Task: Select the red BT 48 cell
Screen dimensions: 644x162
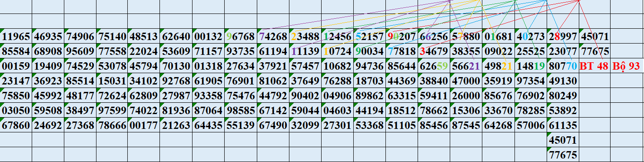Action: 594,66
